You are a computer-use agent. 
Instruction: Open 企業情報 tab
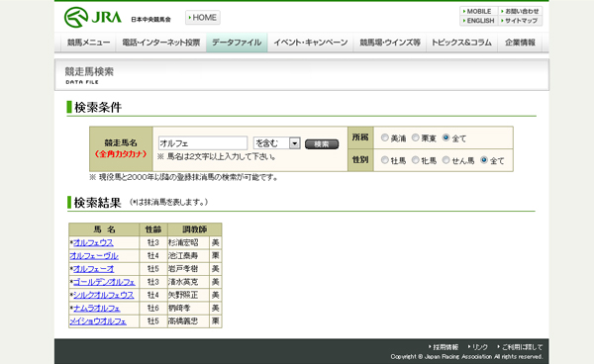520,43
